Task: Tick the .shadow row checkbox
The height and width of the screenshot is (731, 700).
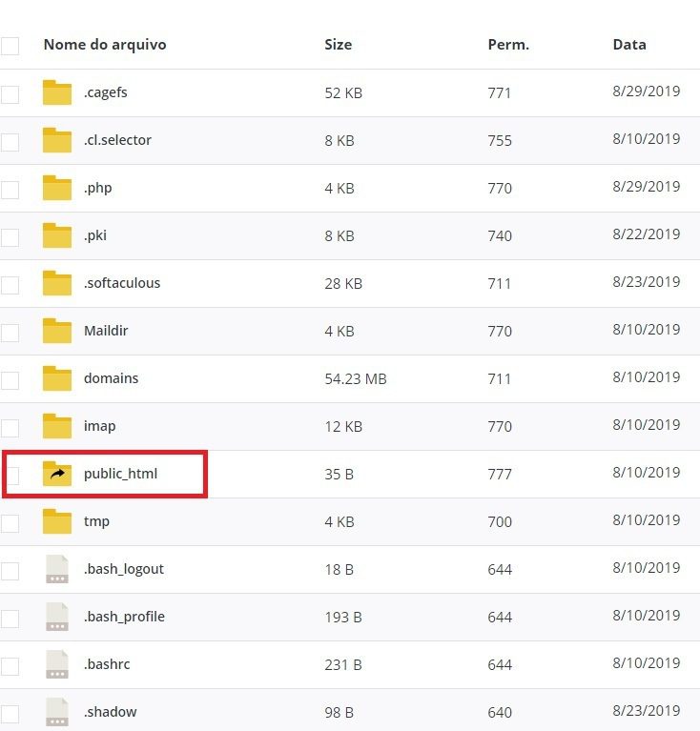Action: [10, 714]
